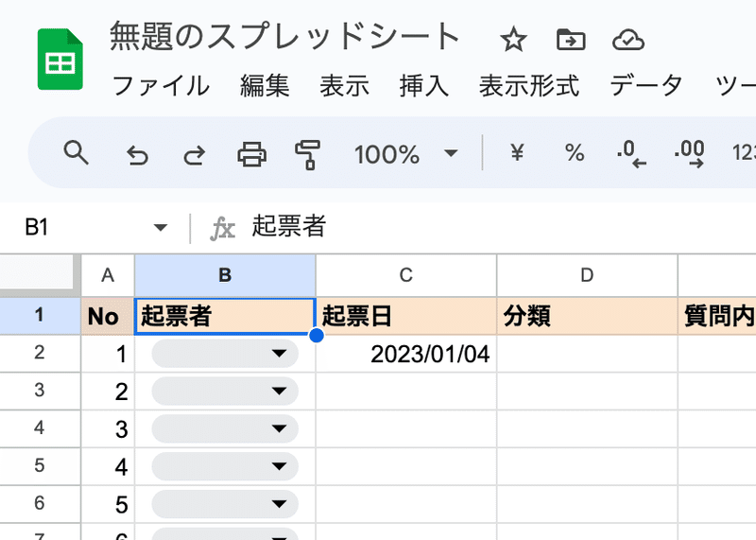Activate the paint format roller
Screen dimensions: 756x540
(x=308, y=155)
